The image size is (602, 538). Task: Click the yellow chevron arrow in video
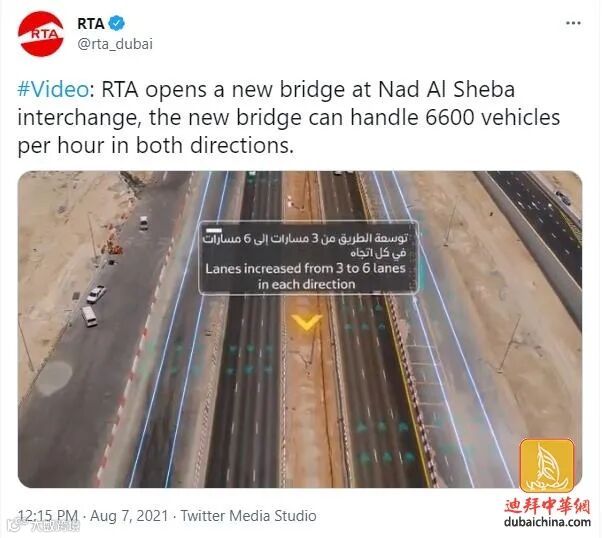click(306, 322)
